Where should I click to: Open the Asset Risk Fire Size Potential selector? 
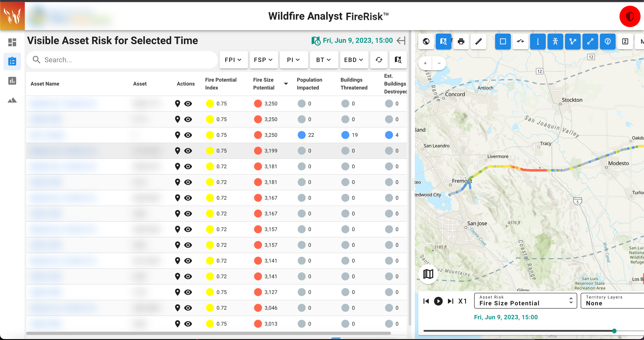[x=525, y=301]
